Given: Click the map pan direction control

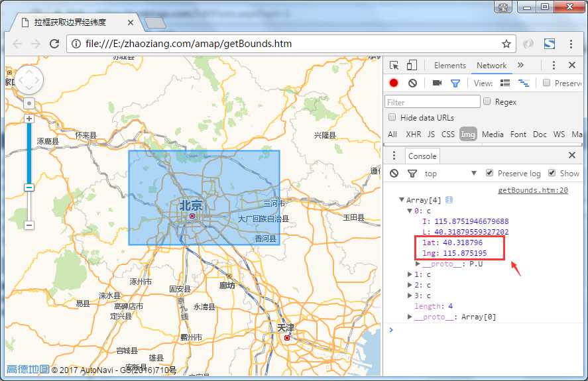Looking at the screenshot, I should tap(29, 80).
